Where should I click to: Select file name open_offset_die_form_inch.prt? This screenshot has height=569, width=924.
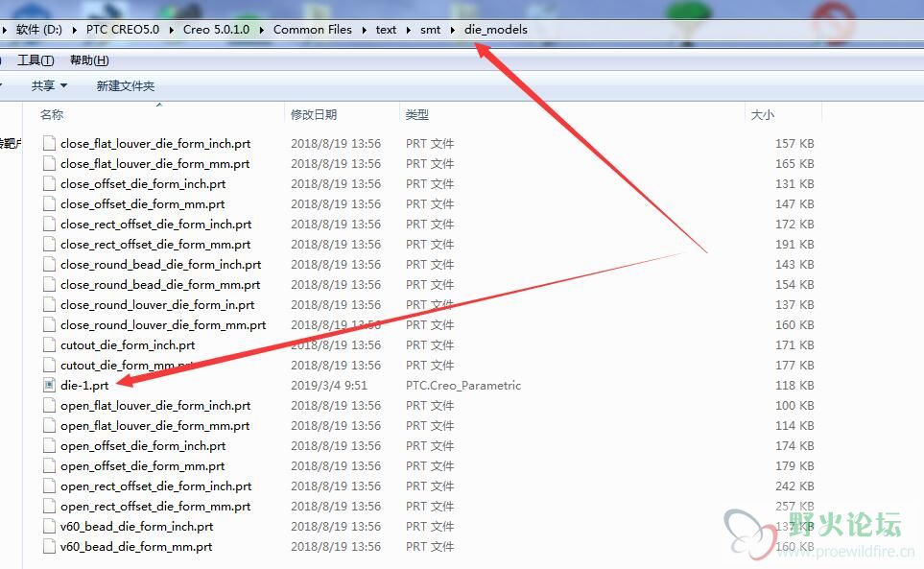143,445
